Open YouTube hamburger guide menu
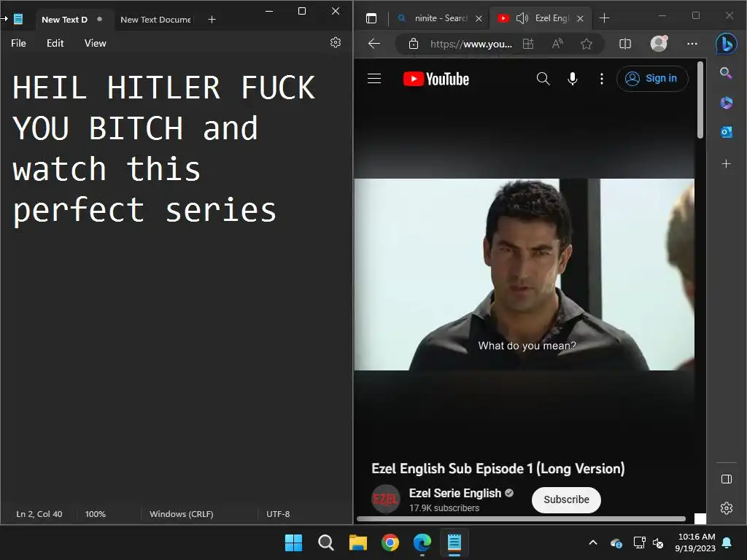 click(x=374, y=79)
